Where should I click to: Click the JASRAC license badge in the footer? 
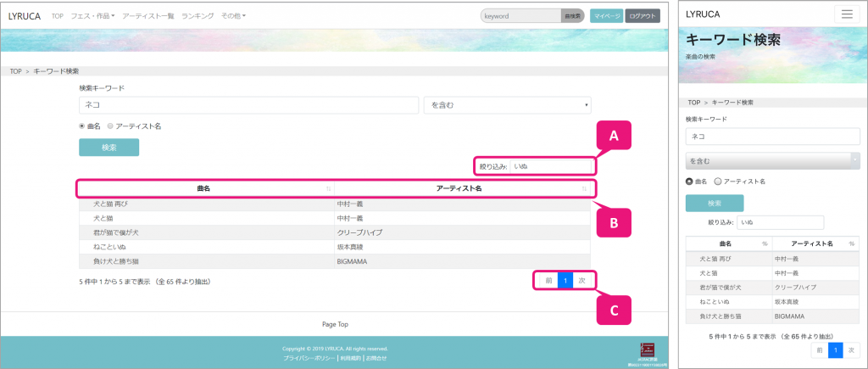pos(648,349)
